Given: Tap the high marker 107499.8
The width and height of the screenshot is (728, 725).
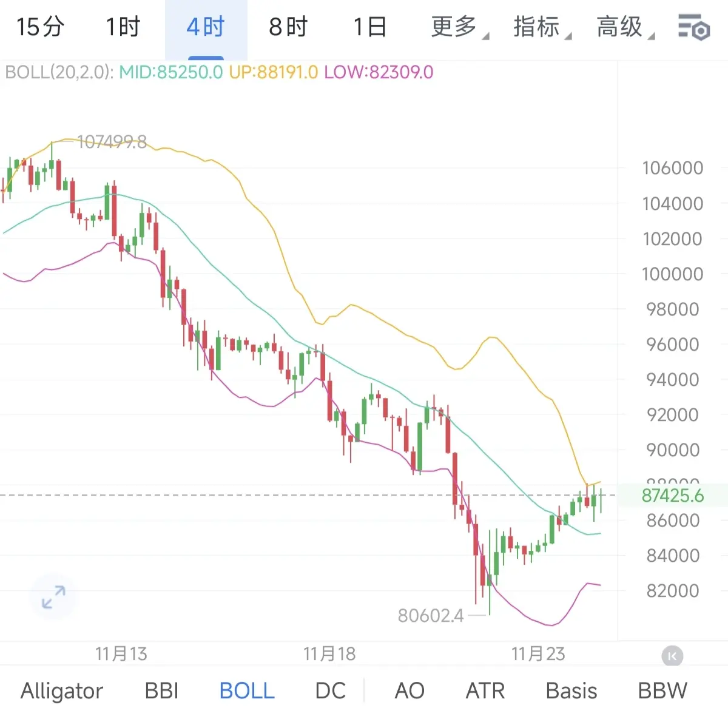Looking at the screenshot, I should click(x=112, y=142).
